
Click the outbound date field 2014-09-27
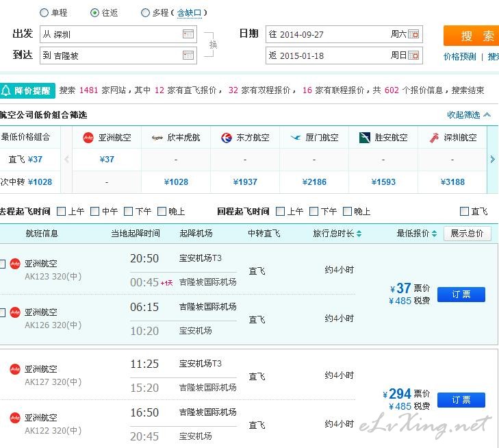pos(344,34)
